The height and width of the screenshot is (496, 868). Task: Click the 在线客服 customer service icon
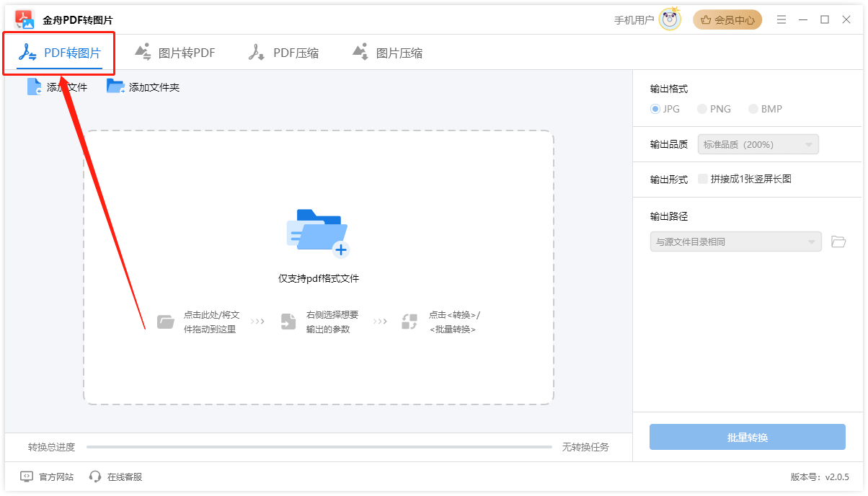[x=94, y=477]
